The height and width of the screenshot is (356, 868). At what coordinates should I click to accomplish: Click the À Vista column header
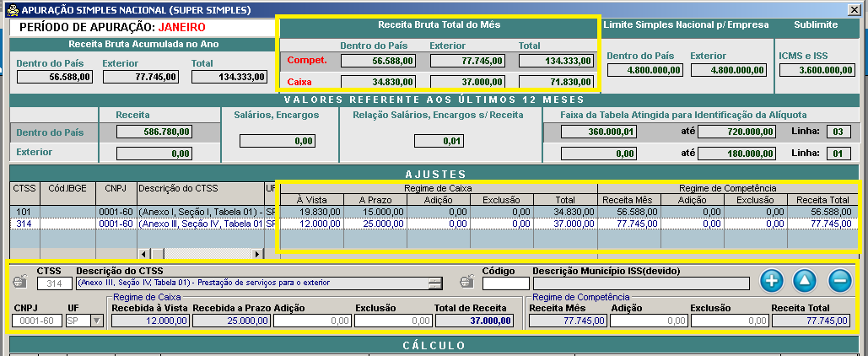coord(312,200)
